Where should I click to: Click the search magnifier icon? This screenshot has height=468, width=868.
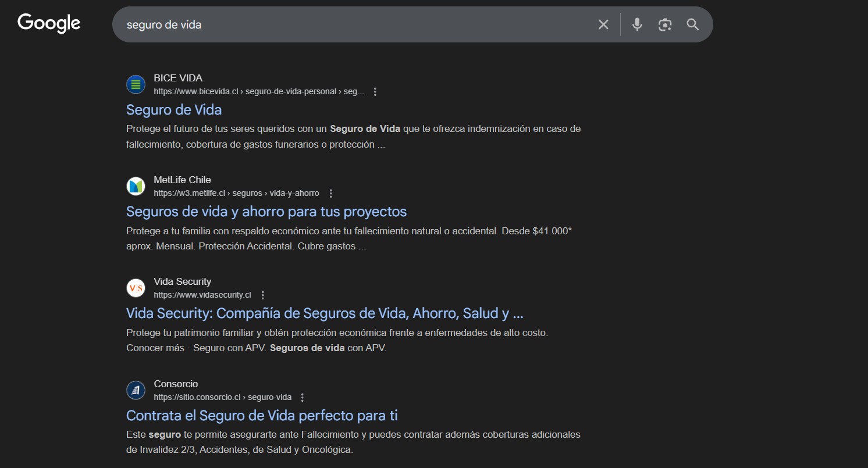coord(692,24)
